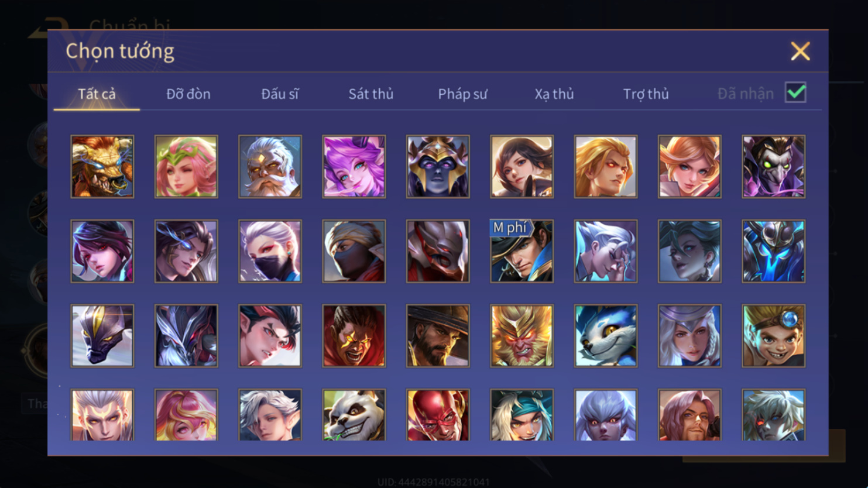Open the Sát thủ tab
868x488 pixels.
371,94
